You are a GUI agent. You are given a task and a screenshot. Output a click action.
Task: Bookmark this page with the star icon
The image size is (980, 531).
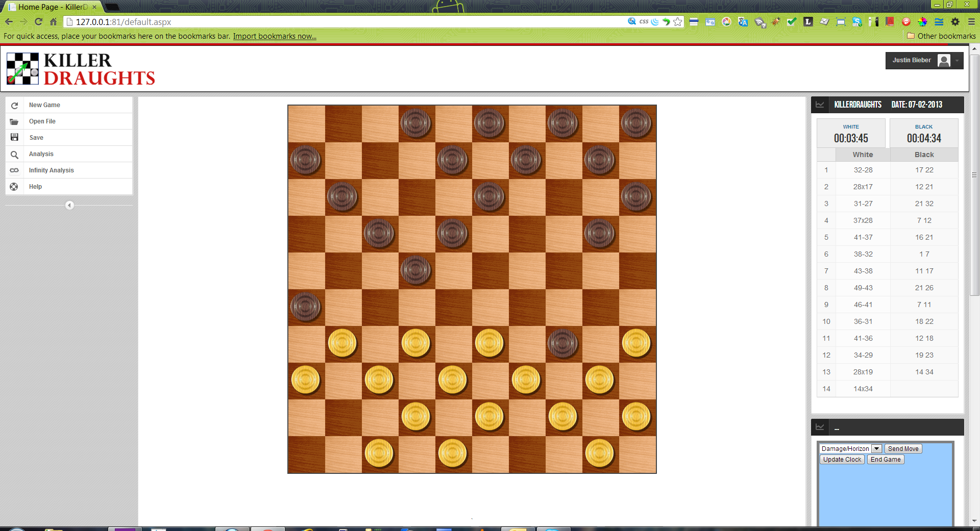(678, 22)
